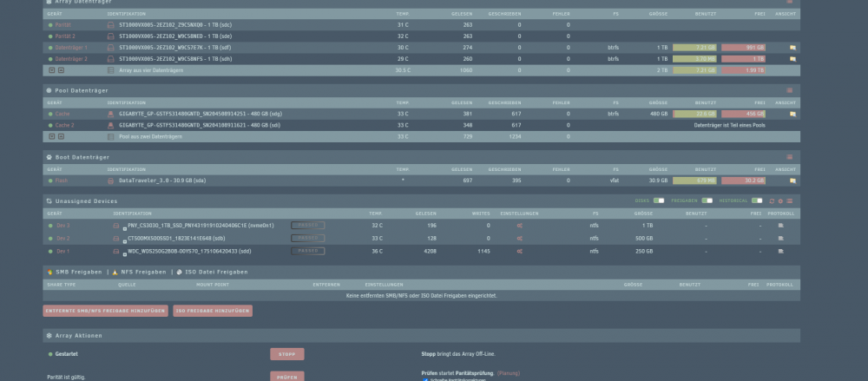Image resolution: width=868 pixels, height=381 pixels.
Task: Click the 679 MB usage bar for Flash
Action: pyautogui.click(x=694, y=181)
